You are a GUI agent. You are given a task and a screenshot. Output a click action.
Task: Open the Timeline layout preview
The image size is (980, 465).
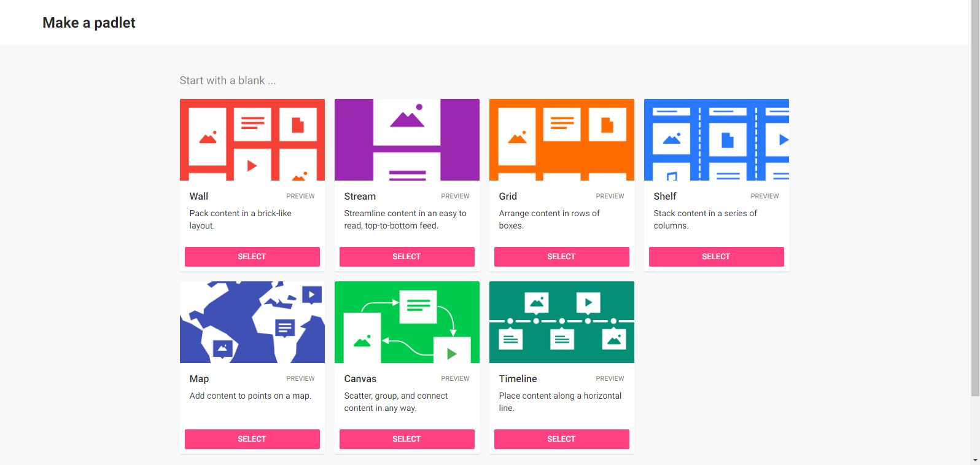pos(610,379)
